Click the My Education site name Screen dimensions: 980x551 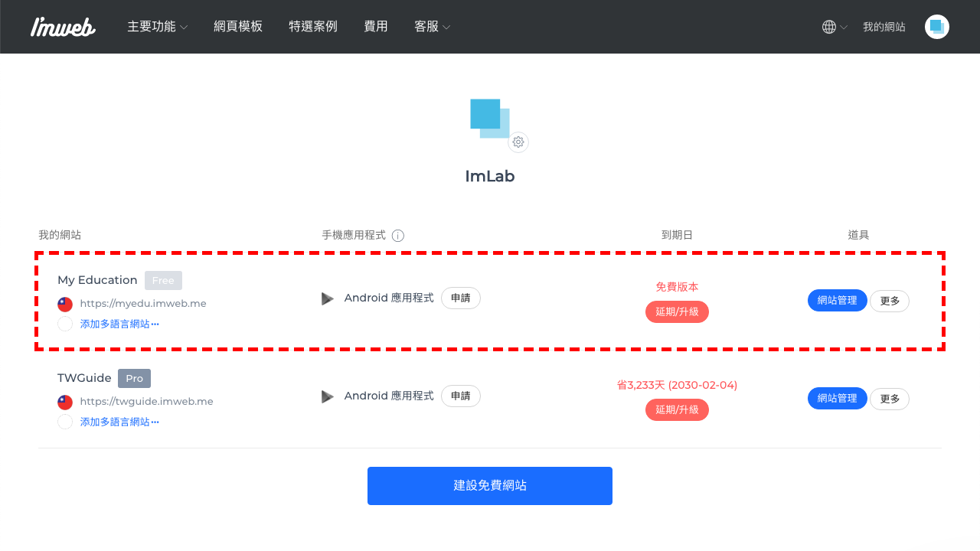(x=97, y=280)
